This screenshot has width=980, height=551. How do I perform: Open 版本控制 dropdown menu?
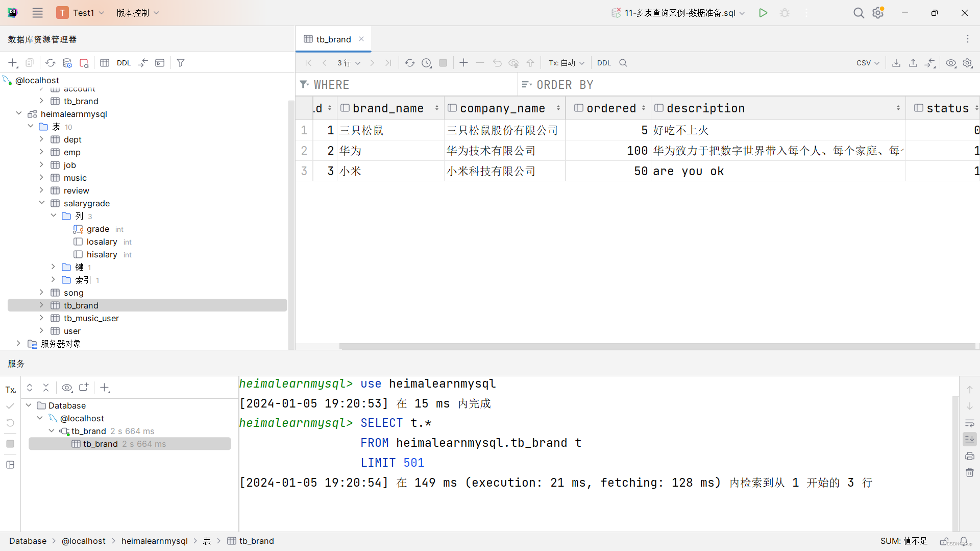click(x=138, y=13)
